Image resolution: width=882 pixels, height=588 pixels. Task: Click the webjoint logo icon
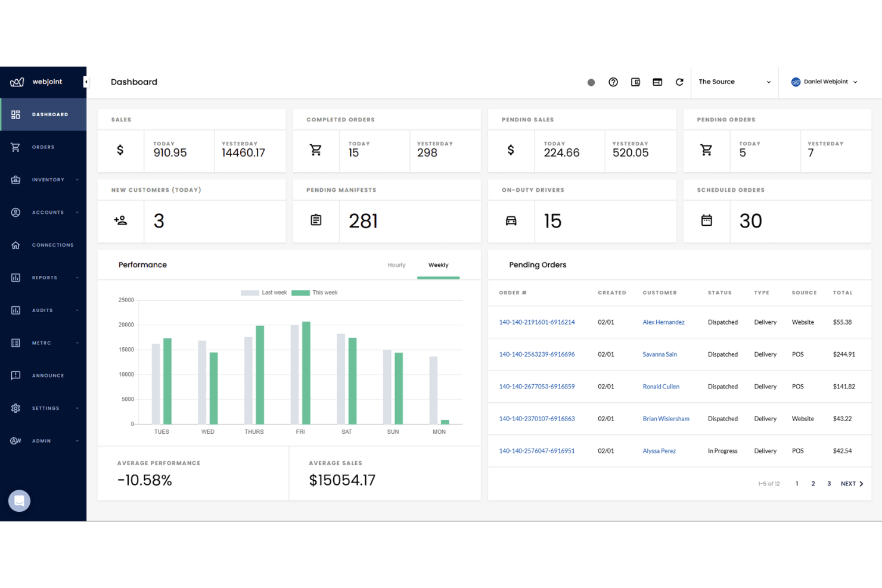pyautogui.click(x=17, y=82)
